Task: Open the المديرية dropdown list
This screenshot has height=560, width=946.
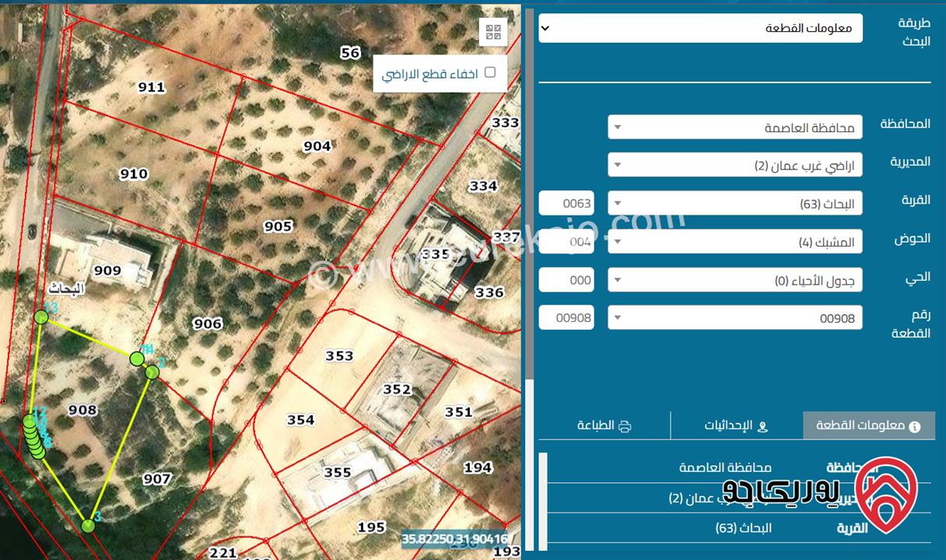Action: (x=734, y=165)
